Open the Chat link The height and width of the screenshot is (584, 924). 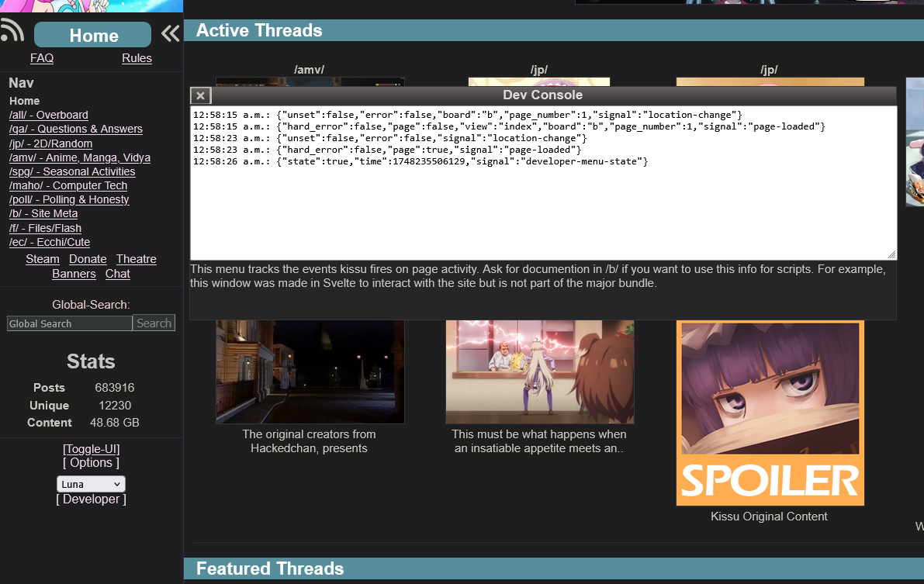118,274
